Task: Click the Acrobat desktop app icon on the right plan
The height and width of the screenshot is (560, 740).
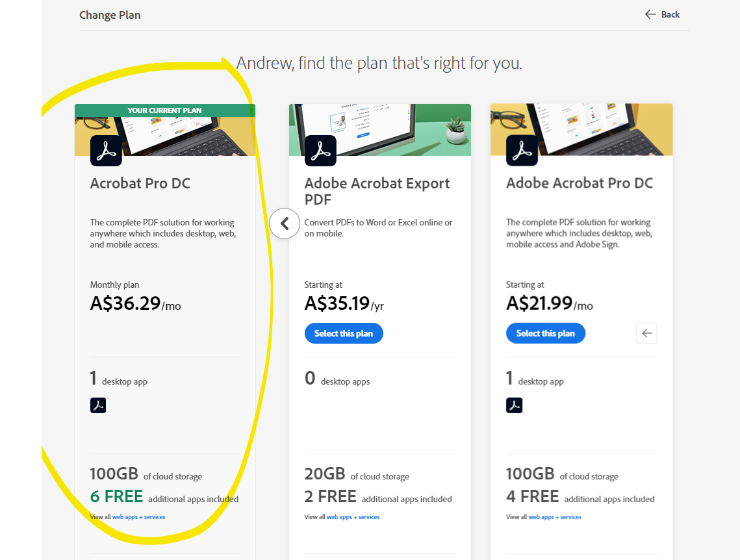Action: 515,405
